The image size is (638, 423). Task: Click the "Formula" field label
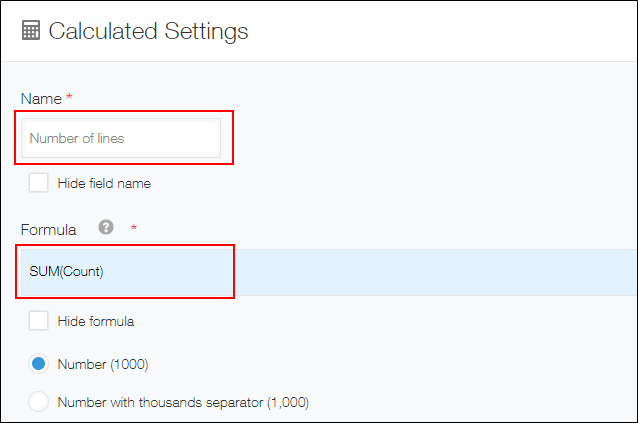(x=48, y=229)
